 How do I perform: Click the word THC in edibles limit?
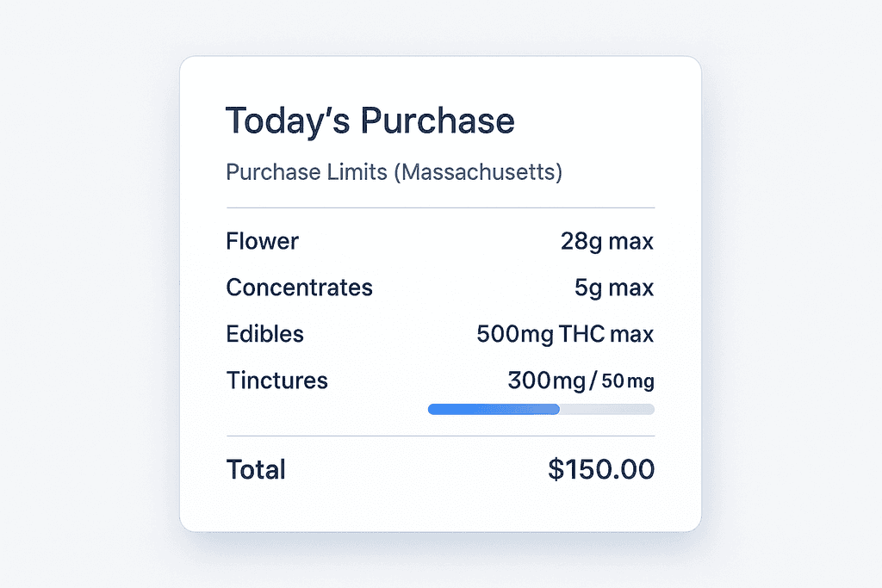(x=582, y=334)
